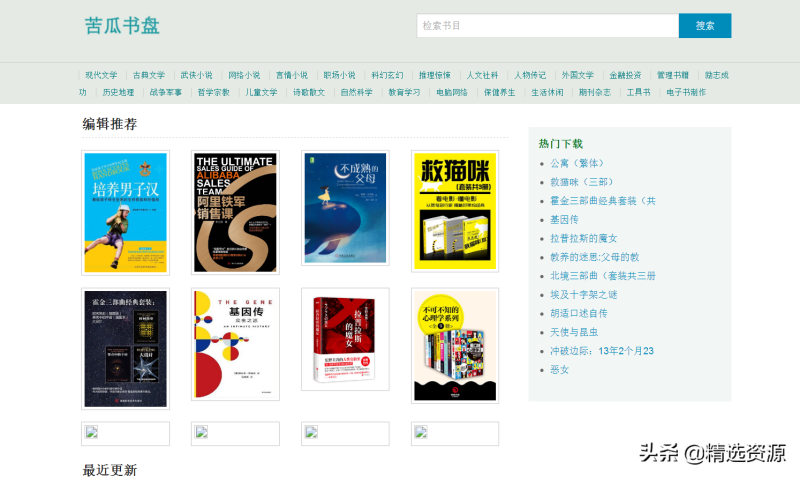Click the 埃及十字架之谜 link
This screenshot has width=800, height=477.
[584, 295]
